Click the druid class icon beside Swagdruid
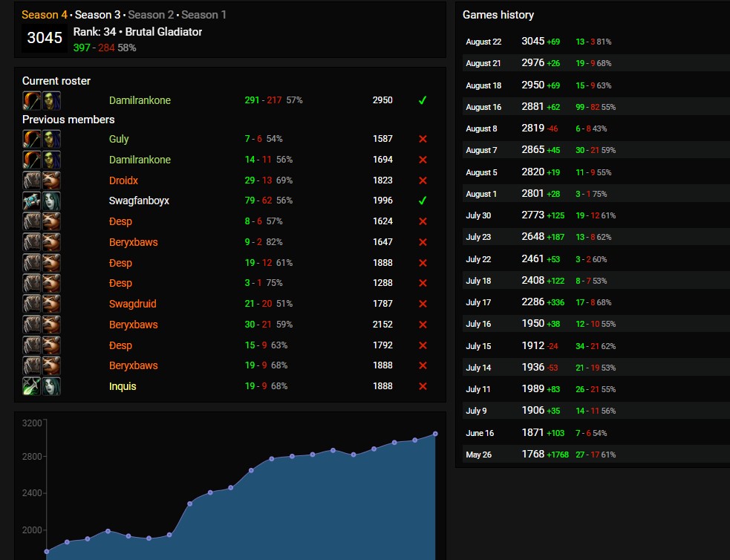The width and height of the screenshot is (730, 560). point(32,304)
